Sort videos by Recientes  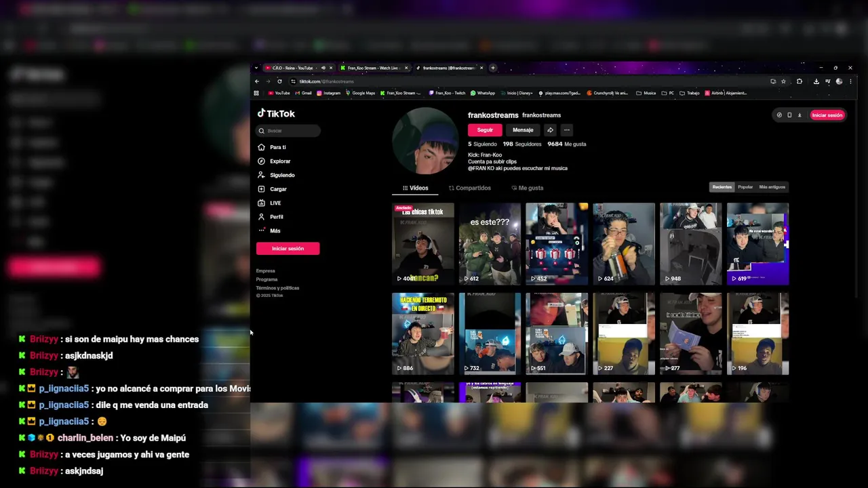pos(722,187)
